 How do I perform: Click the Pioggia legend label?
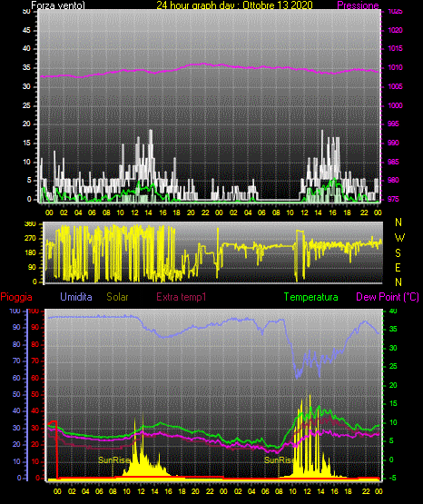16,297
